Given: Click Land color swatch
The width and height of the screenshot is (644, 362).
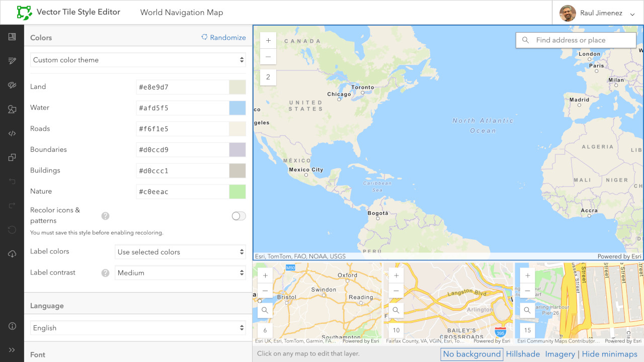Looking at the screenshot, I should pyautogui.click(x=237, y=87).
